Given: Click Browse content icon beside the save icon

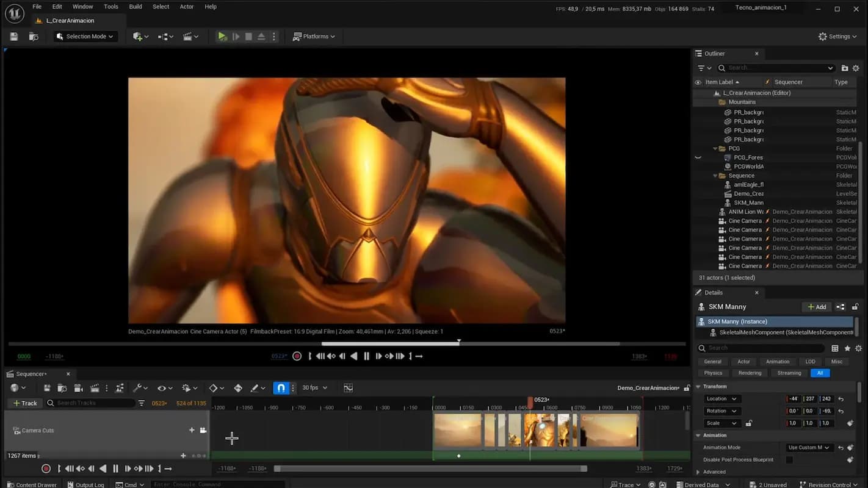Looking at the screenshot, I should (34, 37).
